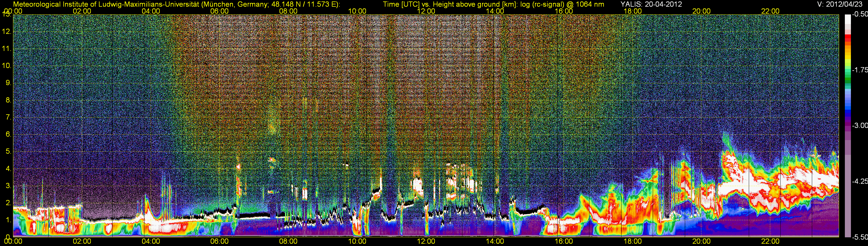This screenshot has width=868, height=246.
Task: Click '04:00' on the top time axis
Action: click(x=151, y=11)
